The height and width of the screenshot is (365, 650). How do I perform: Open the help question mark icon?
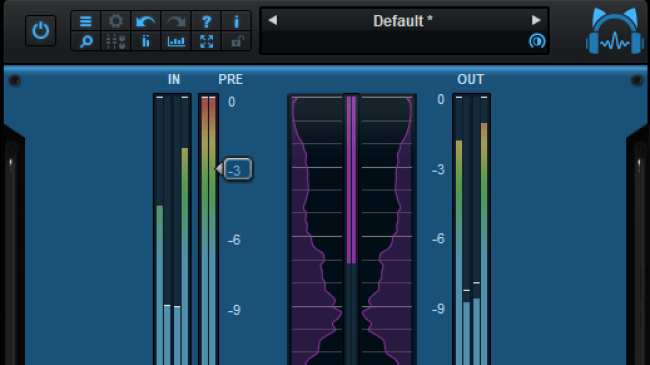(x=206, y=21)
